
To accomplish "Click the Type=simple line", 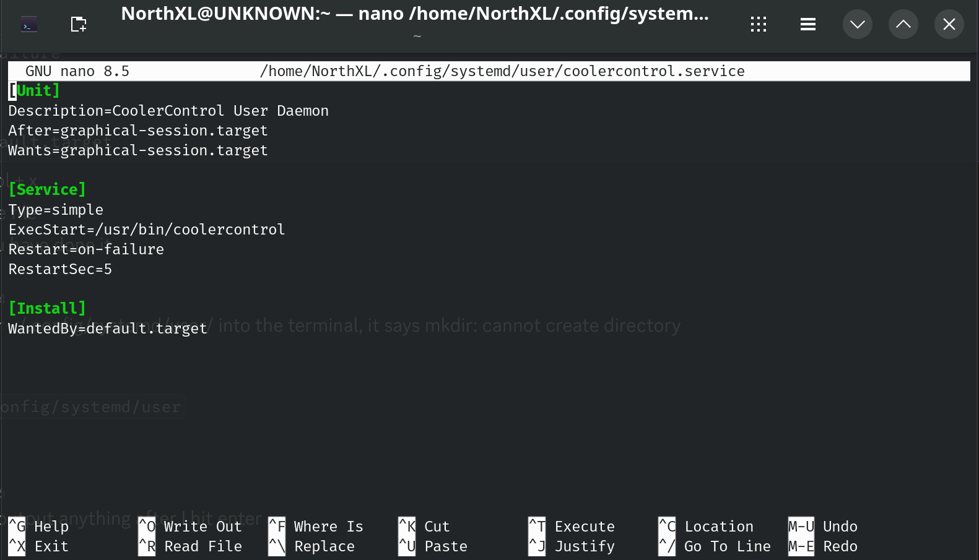I will (56, 210).
